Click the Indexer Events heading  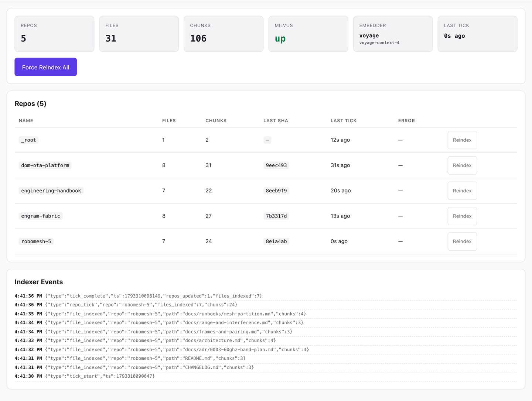click(x=39, y=282)
